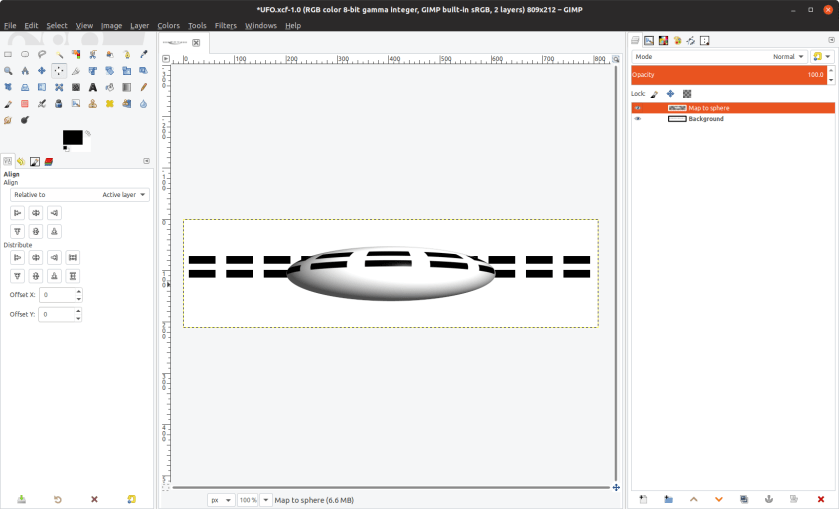The image size is (839, 509).
Task: Open the Colors menu
Action: pyautogui.click(x=168, y=25)
